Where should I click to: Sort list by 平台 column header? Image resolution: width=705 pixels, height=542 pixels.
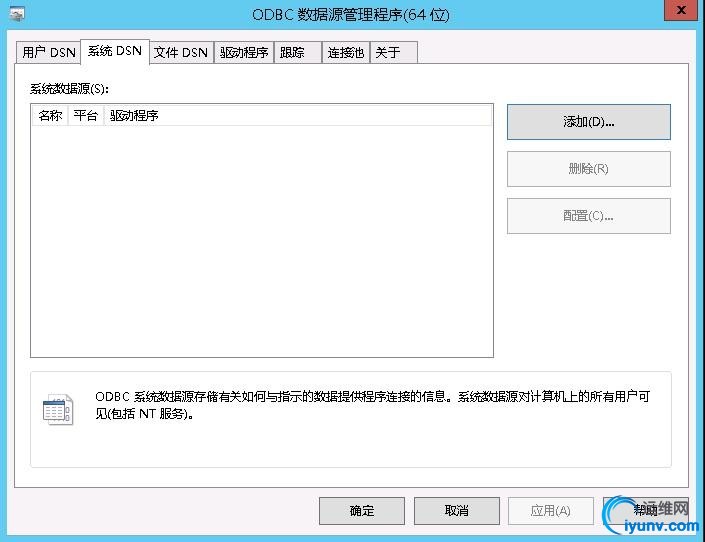click(x=85, y=116)
